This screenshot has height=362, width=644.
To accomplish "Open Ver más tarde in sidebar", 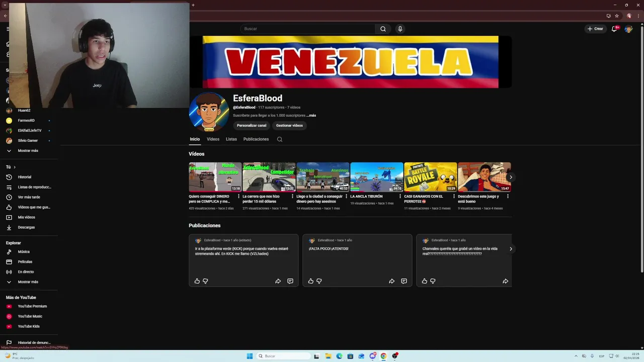I will coord(29,197).
